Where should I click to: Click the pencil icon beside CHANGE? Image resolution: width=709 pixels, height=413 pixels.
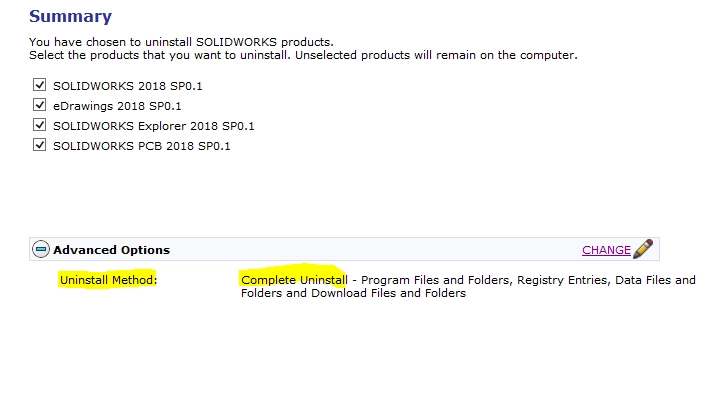click(643, 249)
